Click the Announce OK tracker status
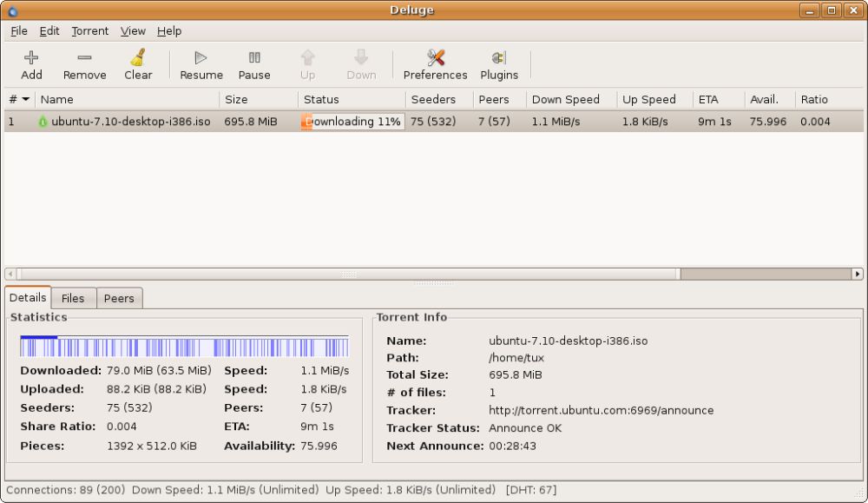 [525, 428]
